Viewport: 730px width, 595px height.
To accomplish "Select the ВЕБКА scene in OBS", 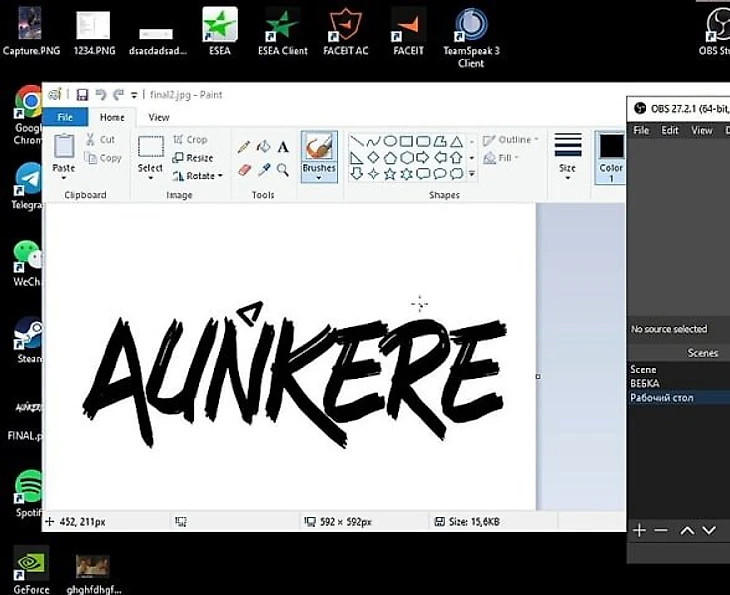I will pyautogui.click(x=645, y=384).
